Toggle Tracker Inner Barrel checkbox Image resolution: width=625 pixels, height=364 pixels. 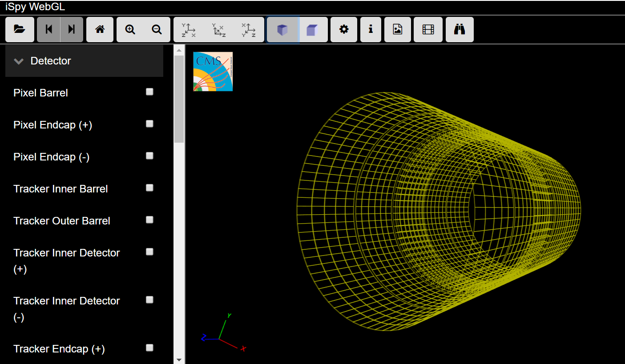click(x=150, y=188)
